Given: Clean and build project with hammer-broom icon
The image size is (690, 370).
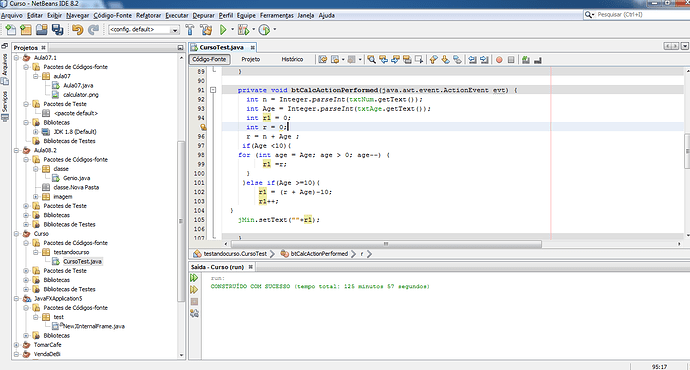Looking at the screenshot, I should click(x=206, y=29).
